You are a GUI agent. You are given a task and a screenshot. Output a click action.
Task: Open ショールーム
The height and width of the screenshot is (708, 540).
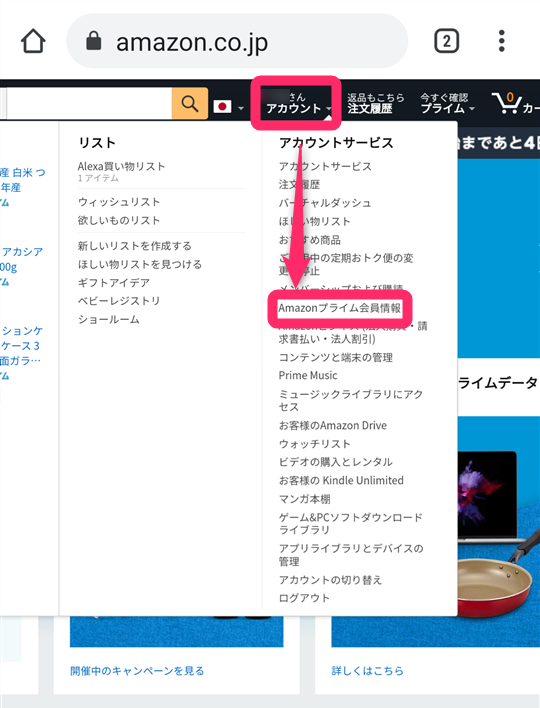coord(108,319)
